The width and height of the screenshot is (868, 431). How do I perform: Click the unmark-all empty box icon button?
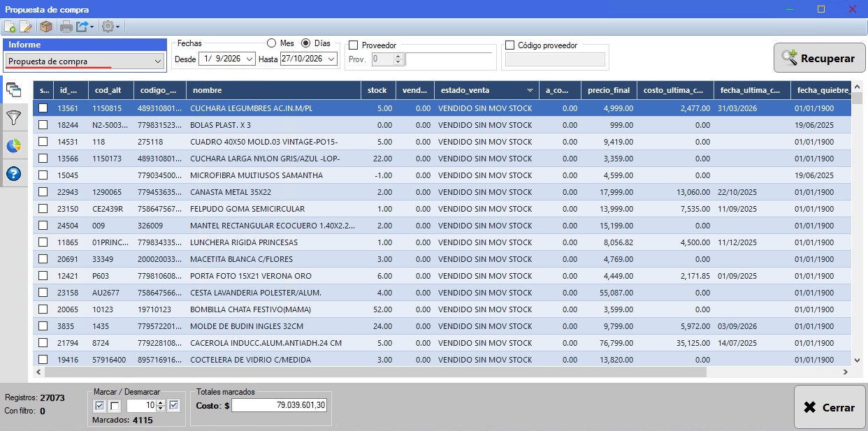(115, 406)
